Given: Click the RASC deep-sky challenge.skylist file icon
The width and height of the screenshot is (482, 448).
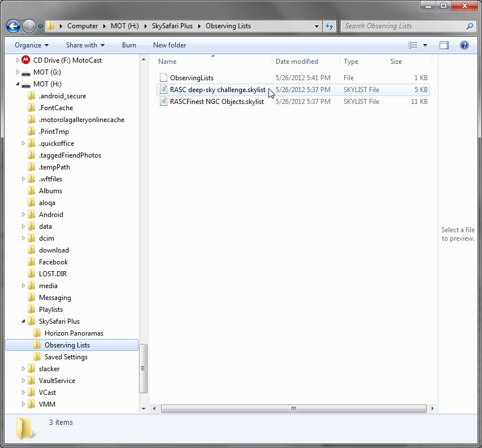Looking at the screenshot, I should (163, 90).
